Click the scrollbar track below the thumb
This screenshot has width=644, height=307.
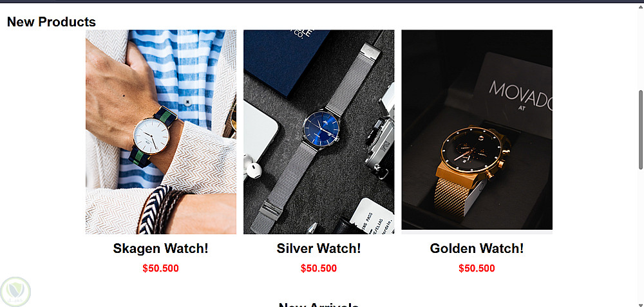(x=640, y=234)
